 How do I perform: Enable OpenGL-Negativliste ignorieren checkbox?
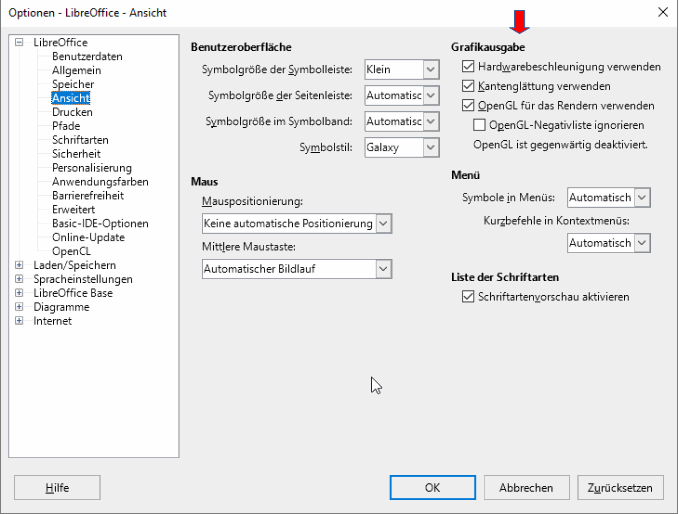[x=479, y=125]
